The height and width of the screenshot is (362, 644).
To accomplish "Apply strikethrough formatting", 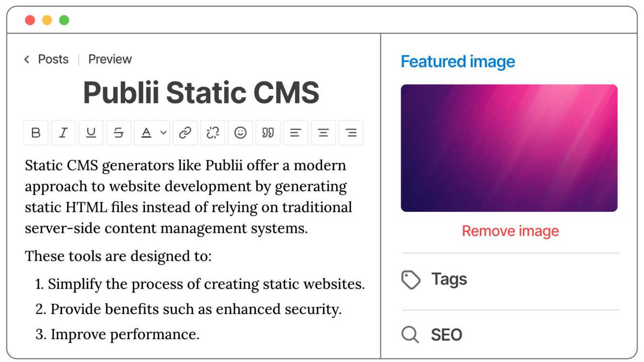I will click(x=119, y=133).
